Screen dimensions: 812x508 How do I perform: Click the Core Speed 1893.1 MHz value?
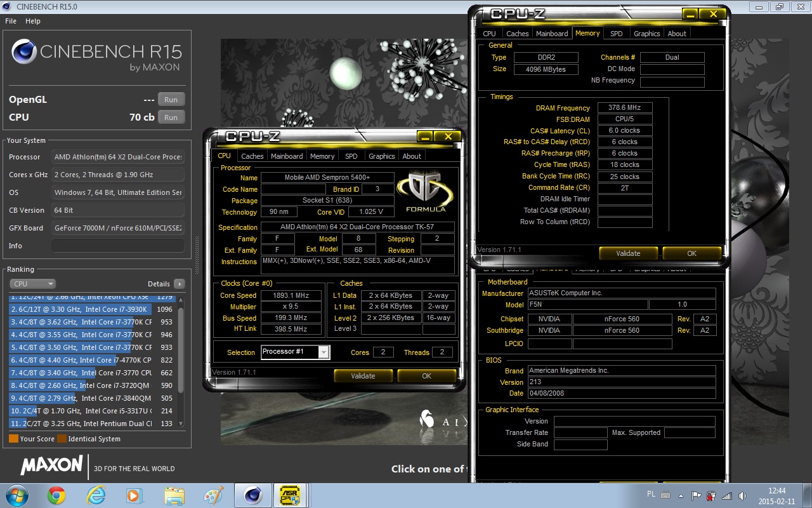click(x=291, y=295)
